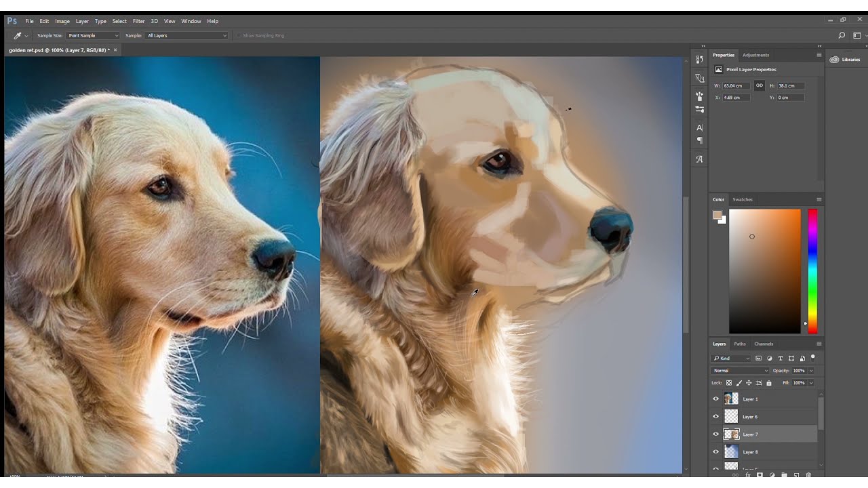Click new fill or adjustment layer icon
The width and height of the screenshot is (868, 488).
point(772,475)
